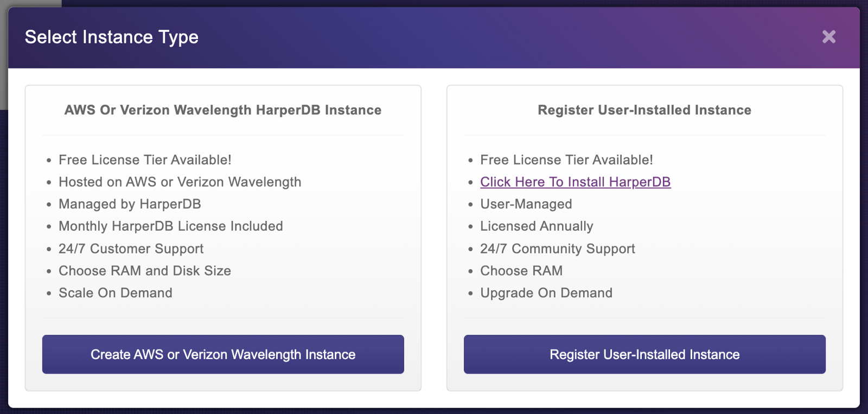This screenshot has height=414, width=868.
Task: Click the Select Instance Type title
Action: 112,37
